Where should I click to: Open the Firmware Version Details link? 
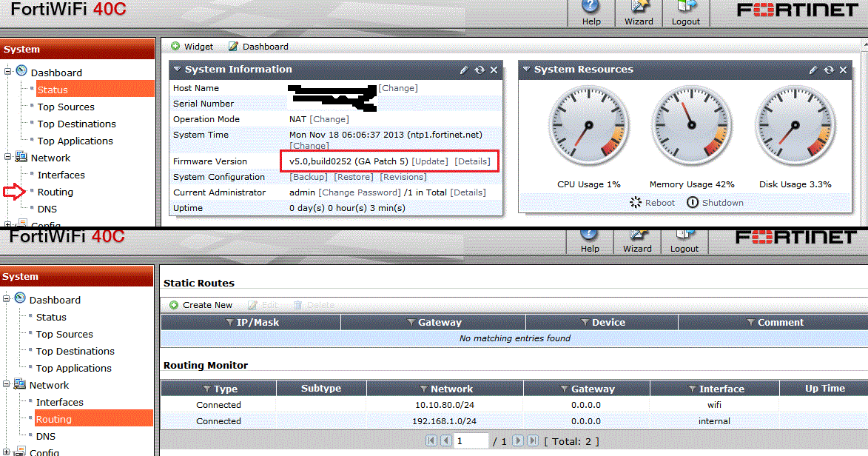[473, 161]
